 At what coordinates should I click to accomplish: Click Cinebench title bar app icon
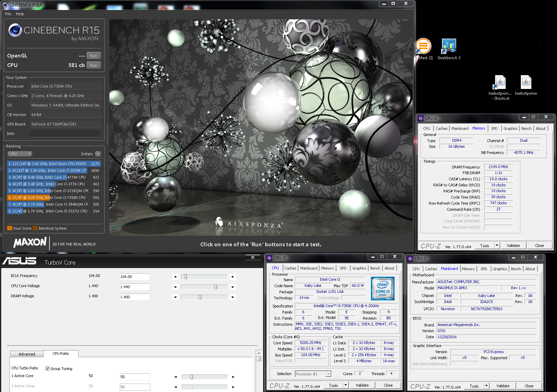click(5, 5)
